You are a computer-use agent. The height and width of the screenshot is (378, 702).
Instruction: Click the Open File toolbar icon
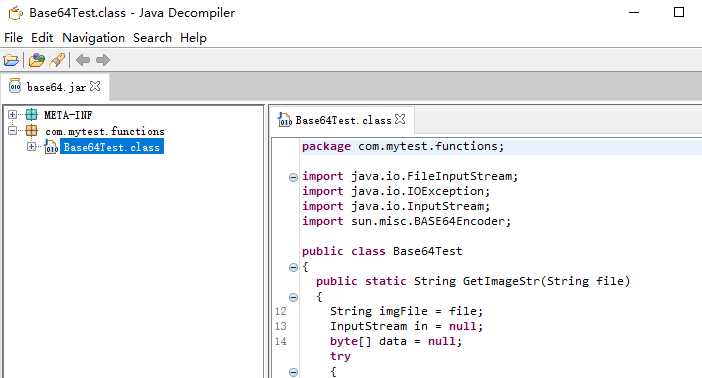[11, 60]
